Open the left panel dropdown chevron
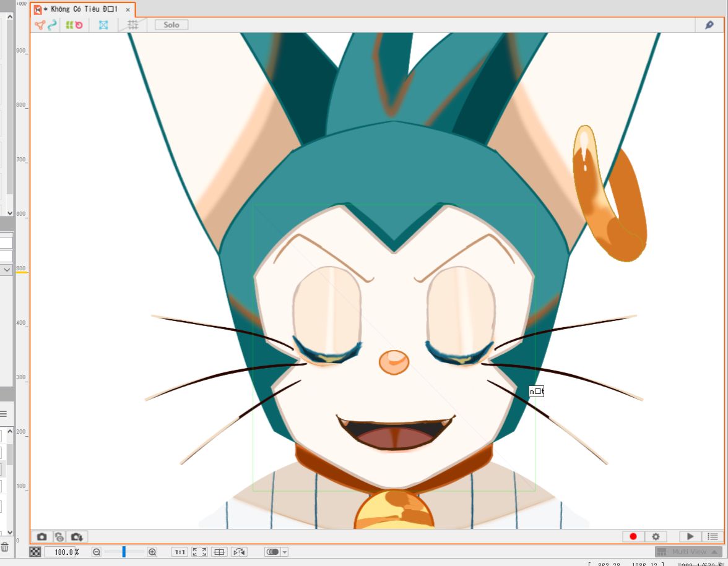The image size is (728, 566). tap(6, 270)
